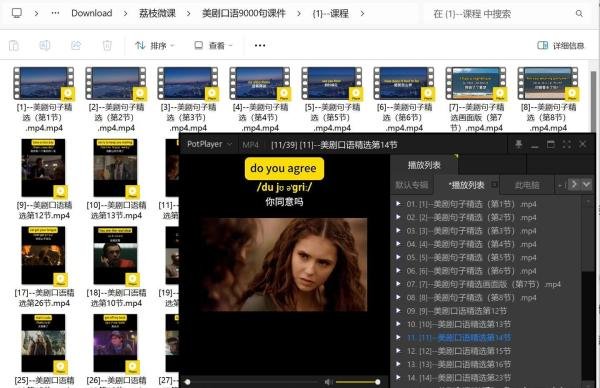Open the PotPlayer main menu dropdown
This screenshot has width=600, height=388.
point(209,144)
